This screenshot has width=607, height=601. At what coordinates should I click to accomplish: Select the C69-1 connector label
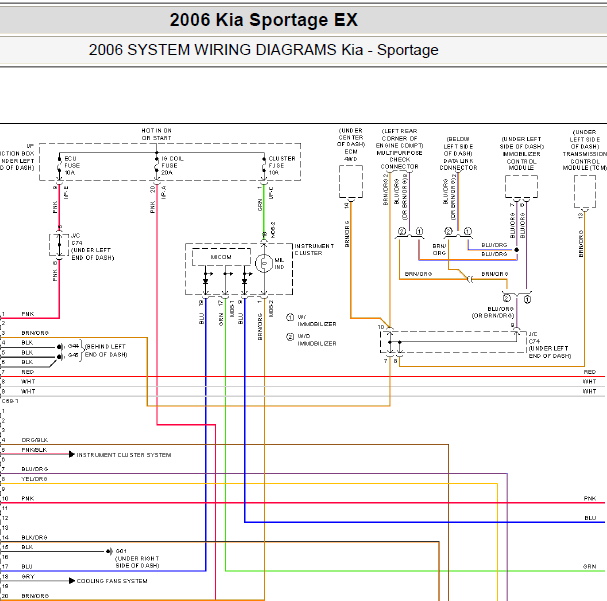(x=10, y=401)
